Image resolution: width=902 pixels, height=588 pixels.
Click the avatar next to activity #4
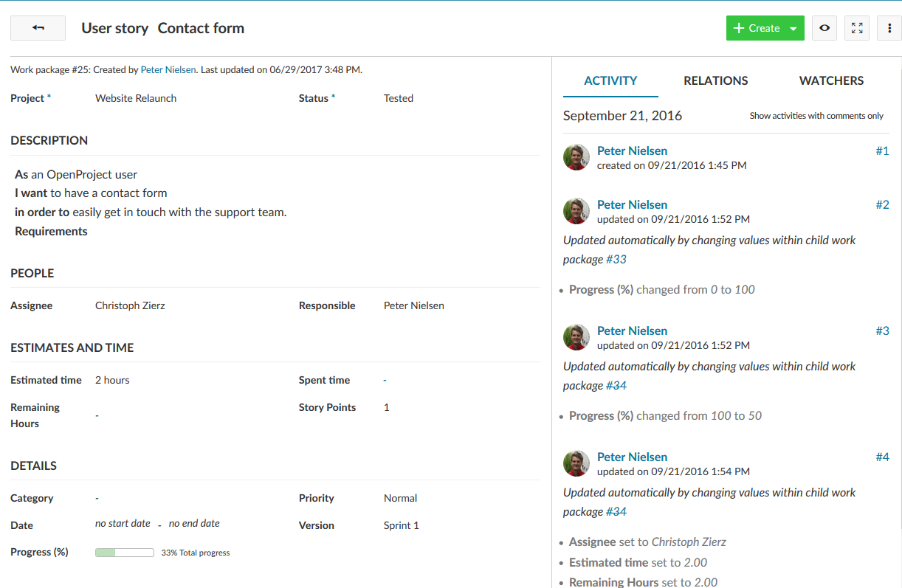tap(576, 463)
